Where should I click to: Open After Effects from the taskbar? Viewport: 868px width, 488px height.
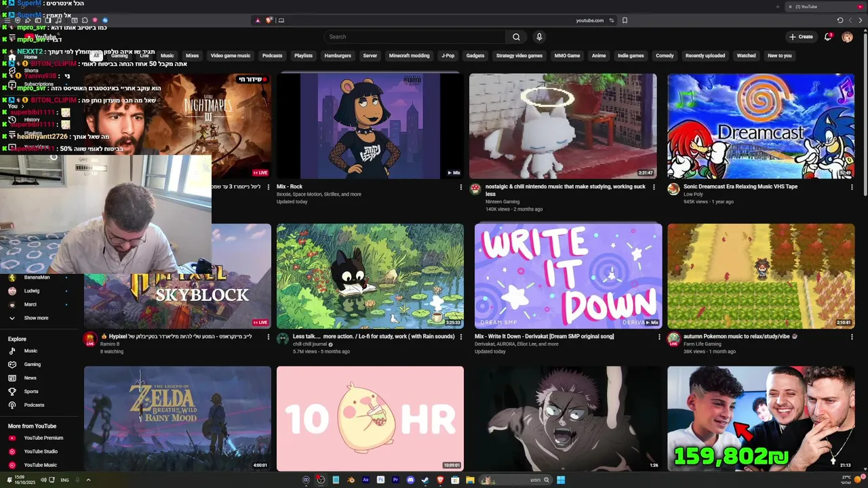pos(366,480)
